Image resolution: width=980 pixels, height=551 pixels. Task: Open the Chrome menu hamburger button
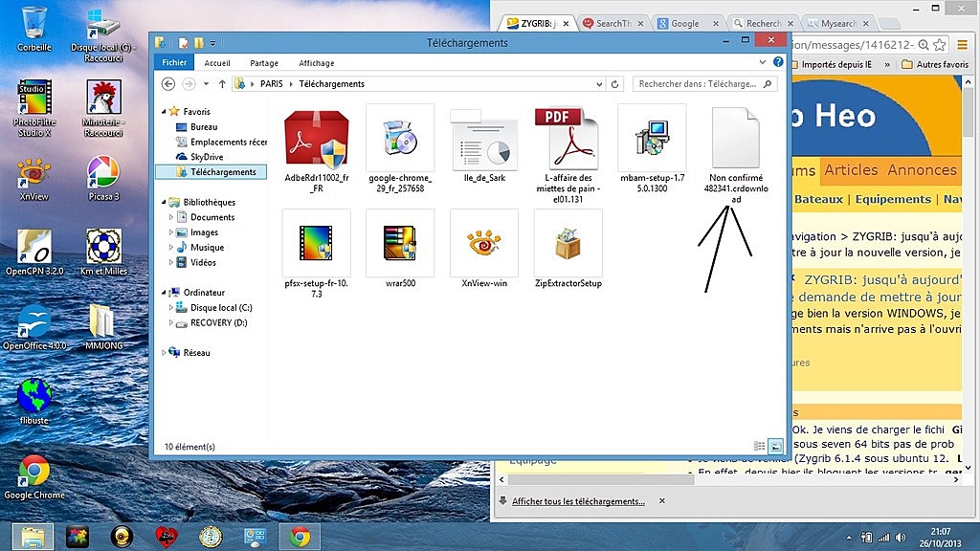(x=962, y=44)
